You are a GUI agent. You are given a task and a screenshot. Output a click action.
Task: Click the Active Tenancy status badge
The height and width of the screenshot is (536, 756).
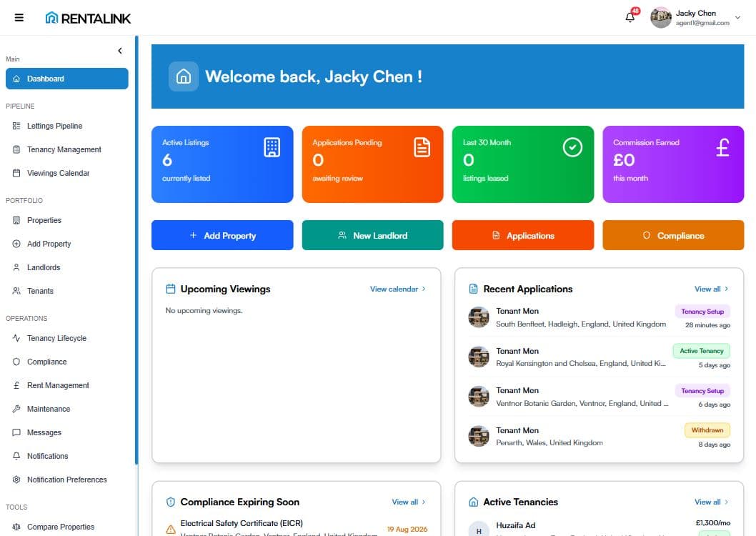[x=702, y=351]
